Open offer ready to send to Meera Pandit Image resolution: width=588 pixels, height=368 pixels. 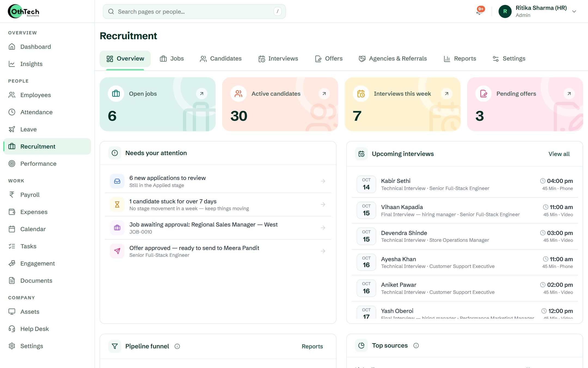[218, 251]
